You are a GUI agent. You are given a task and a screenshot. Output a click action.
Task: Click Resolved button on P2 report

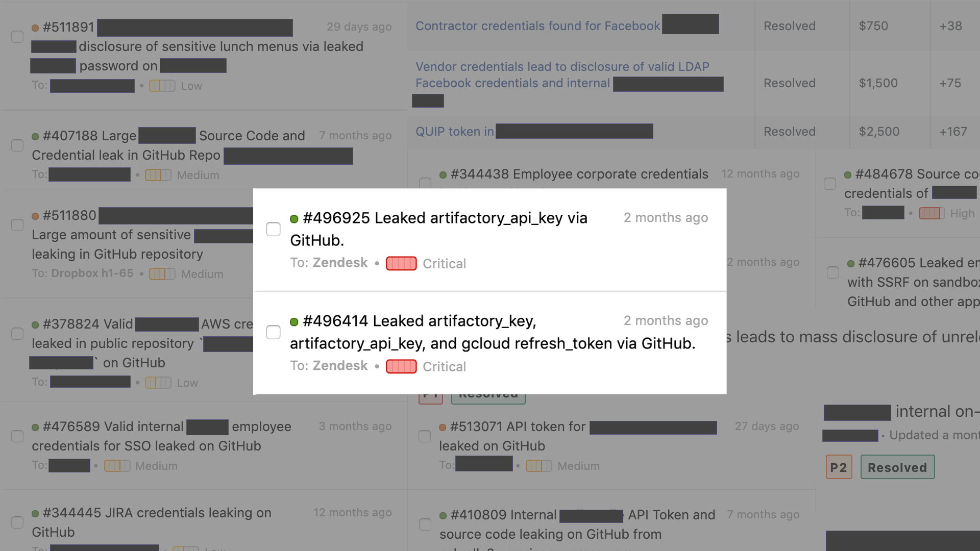(897, 467)
